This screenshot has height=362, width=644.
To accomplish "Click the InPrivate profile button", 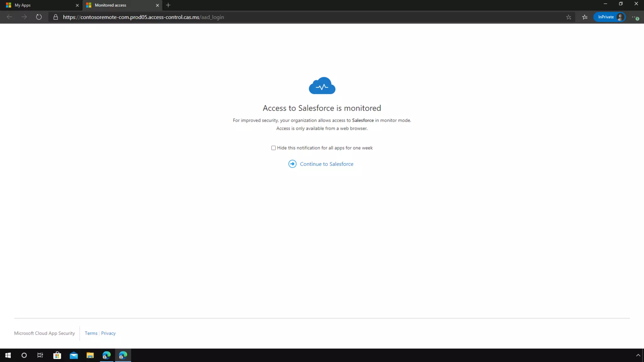I will pos(609,17).
